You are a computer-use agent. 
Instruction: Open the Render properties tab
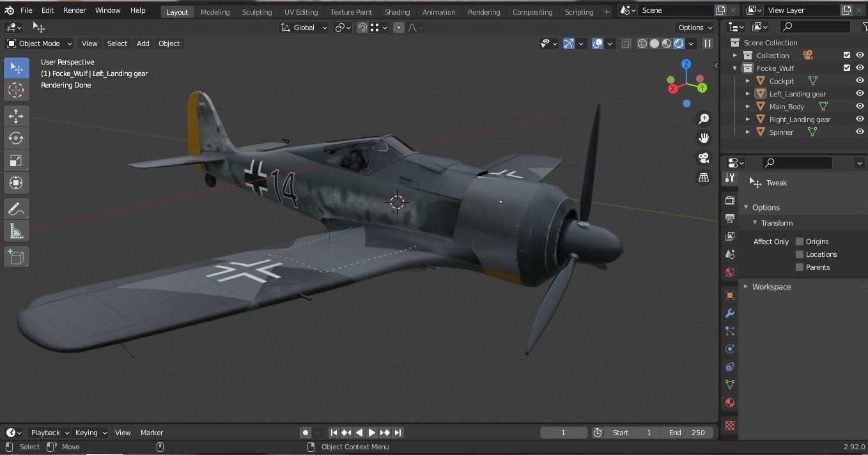(x=730, y=201)
